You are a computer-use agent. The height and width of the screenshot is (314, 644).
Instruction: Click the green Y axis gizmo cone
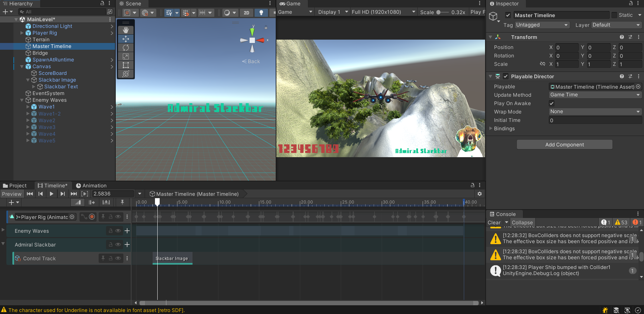252,32
